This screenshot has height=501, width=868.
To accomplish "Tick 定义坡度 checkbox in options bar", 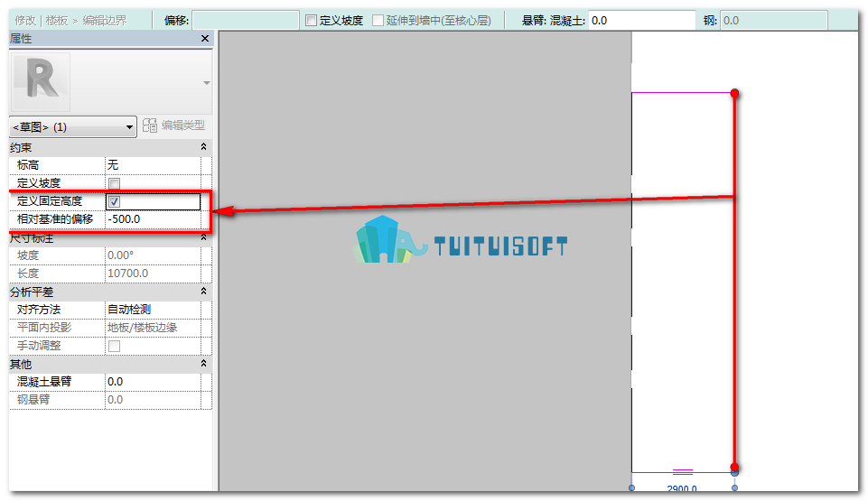I will tap(311, 21).
